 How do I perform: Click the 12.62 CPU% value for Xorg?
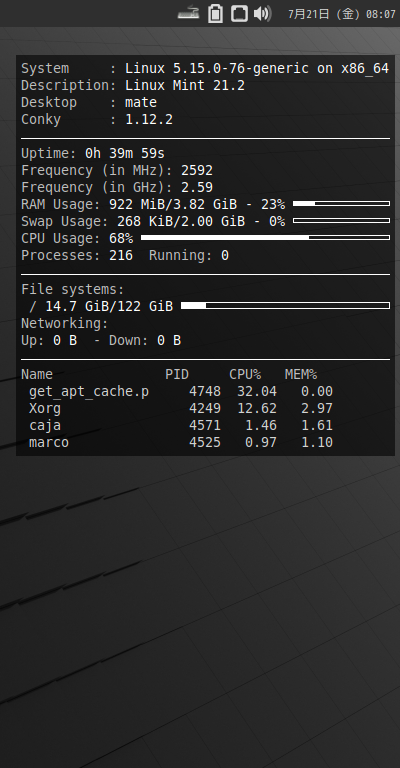[257, 408]
